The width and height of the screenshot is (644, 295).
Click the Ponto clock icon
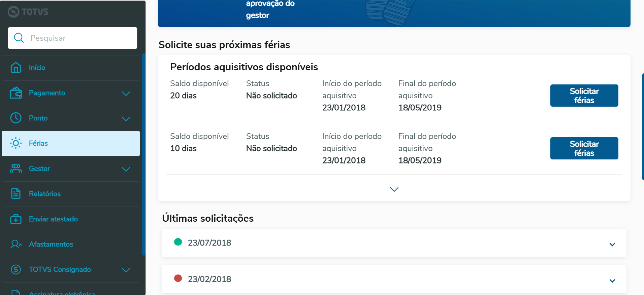click(x=16, y=118)
